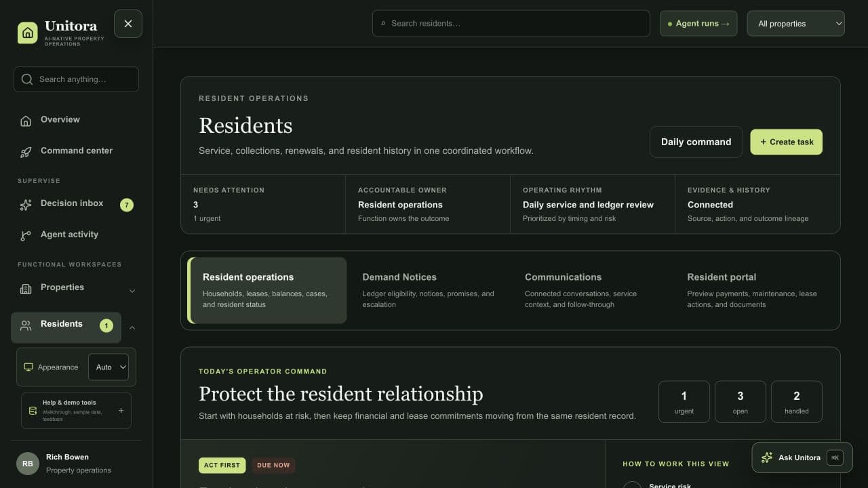The width and height of the screenshot is (868, 488).
Task: Click the search icon in Search residents
Action: [384, 24]
